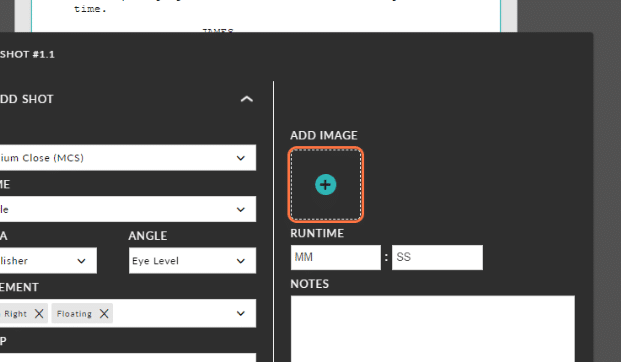Viewport: 621px width, 362px height.
Task: Click the RUNTIME label
Action: click(317, 233)
